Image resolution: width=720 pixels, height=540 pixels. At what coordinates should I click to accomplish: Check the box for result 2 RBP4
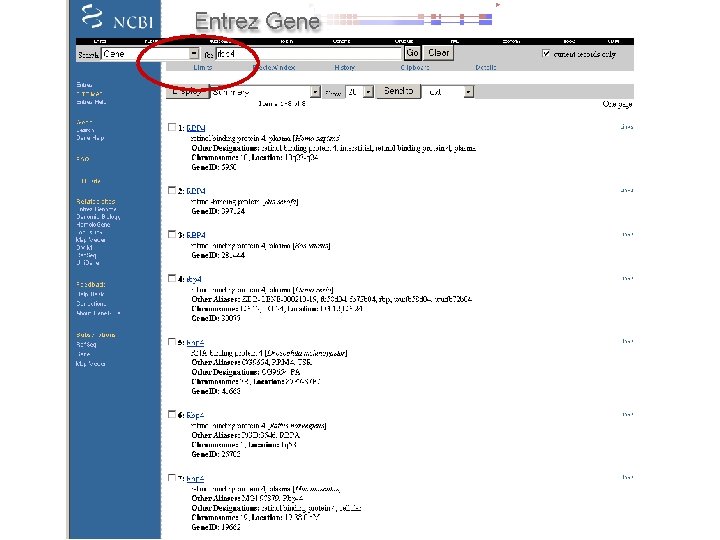pos(172,190)
